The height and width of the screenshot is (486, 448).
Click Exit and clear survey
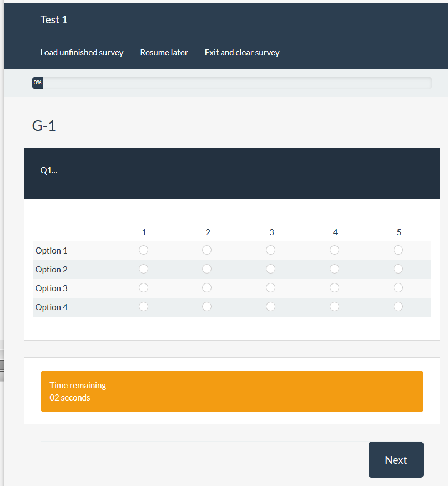click(x=242, y=53)
